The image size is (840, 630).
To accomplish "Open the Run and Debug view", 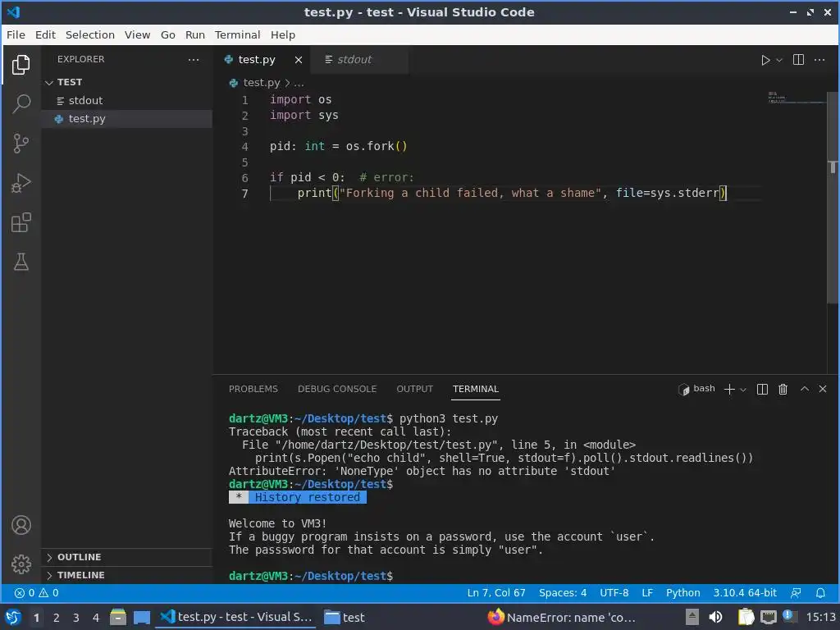I will (21, 183).
